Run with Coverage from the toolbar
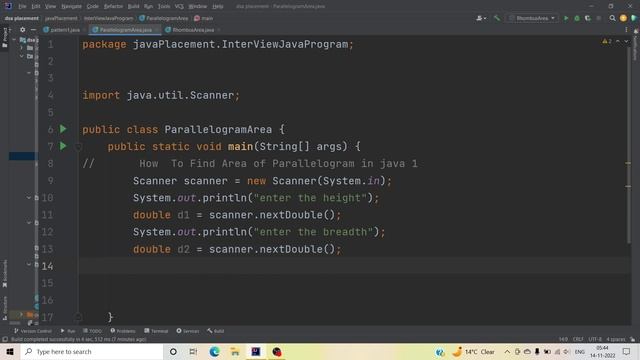This screenshot has height=360, width=640. pos(588,18)
